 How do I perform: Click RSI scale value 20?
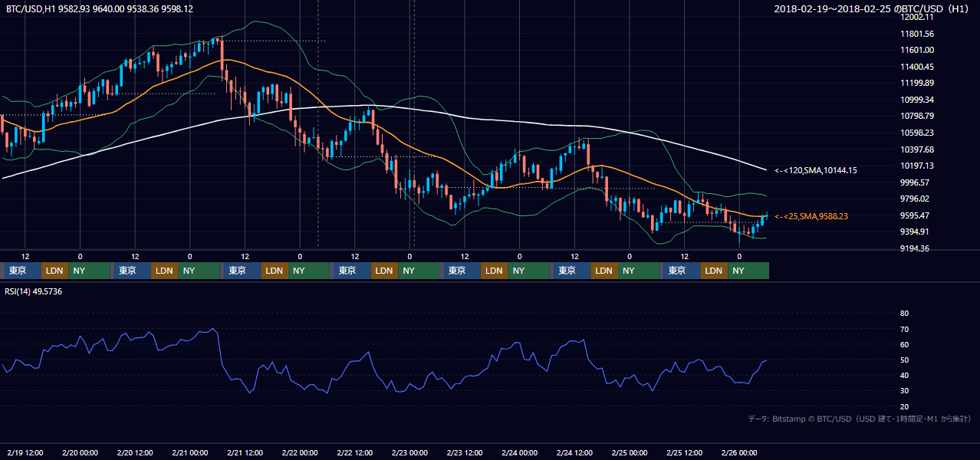(x=904, y=406)
